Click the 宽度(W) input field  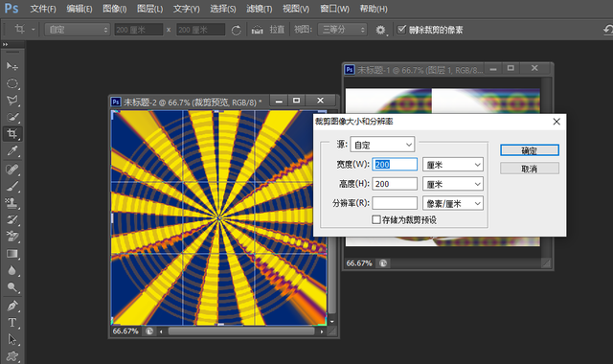(395, 165)
